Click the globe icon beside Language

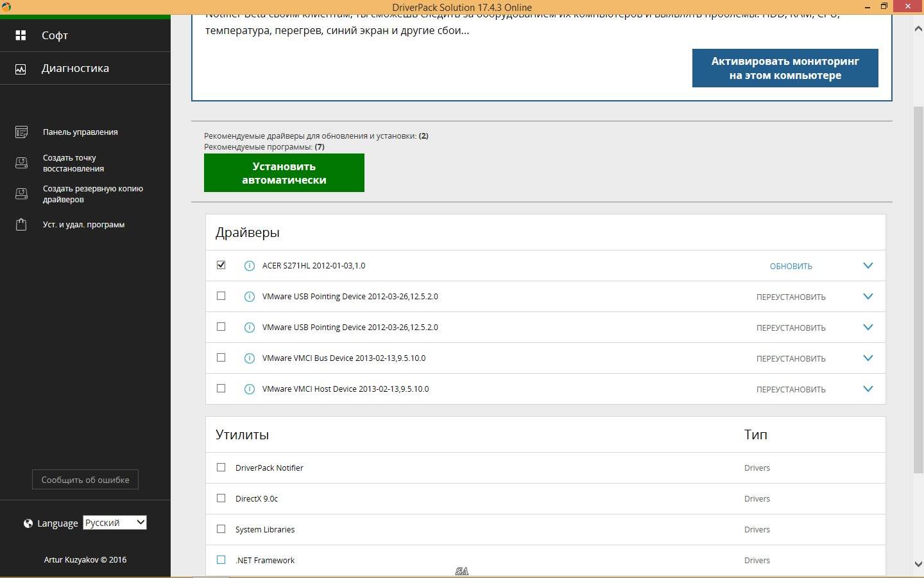click(x=28, y=523)
